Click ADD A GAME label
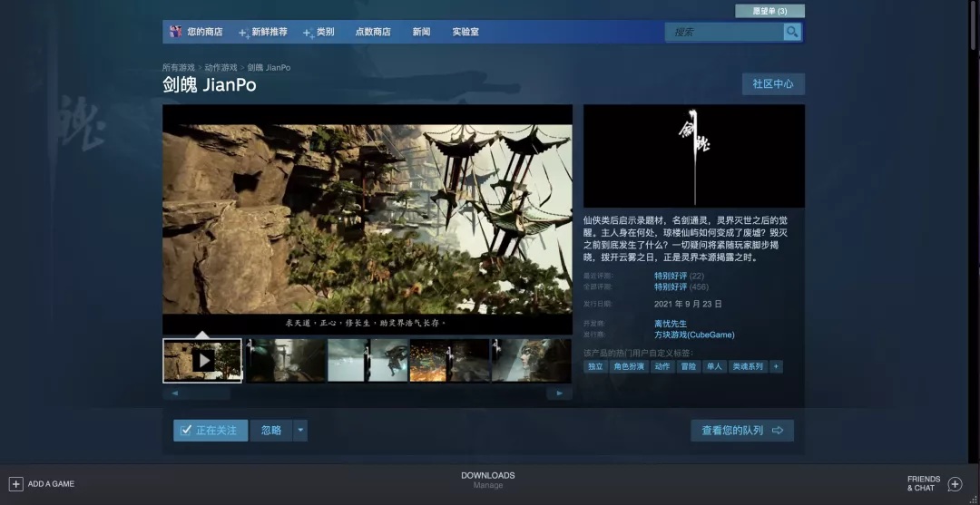The width and height of the screenshot is (980, 505). (51, 484)
